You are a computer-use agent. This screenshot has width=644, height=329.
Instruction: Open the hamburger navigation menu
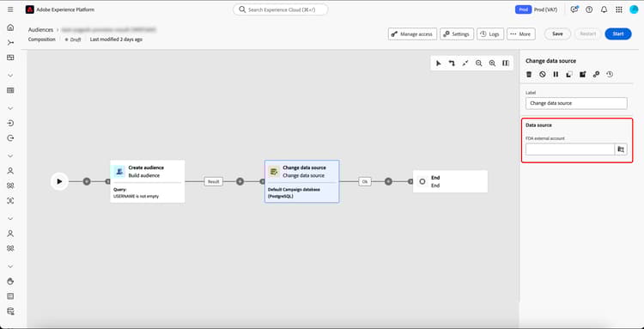point(10,9)
